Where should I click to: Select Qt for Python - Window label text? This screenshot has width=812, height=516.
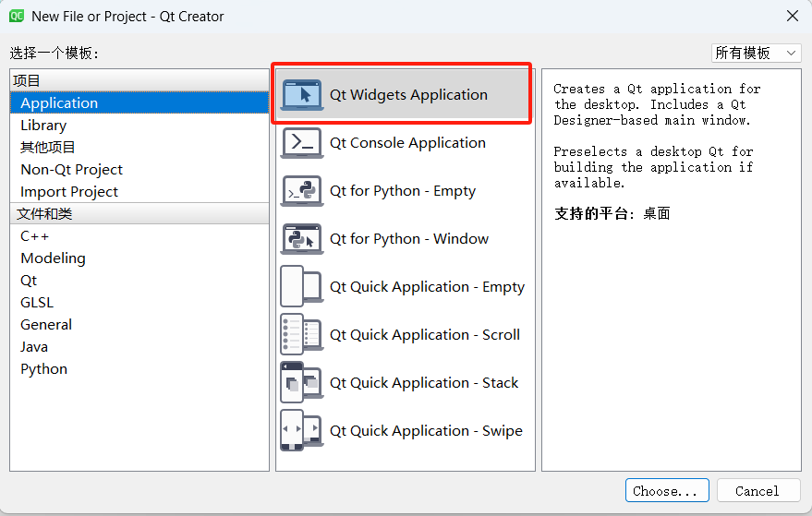[x=409, y=239]
